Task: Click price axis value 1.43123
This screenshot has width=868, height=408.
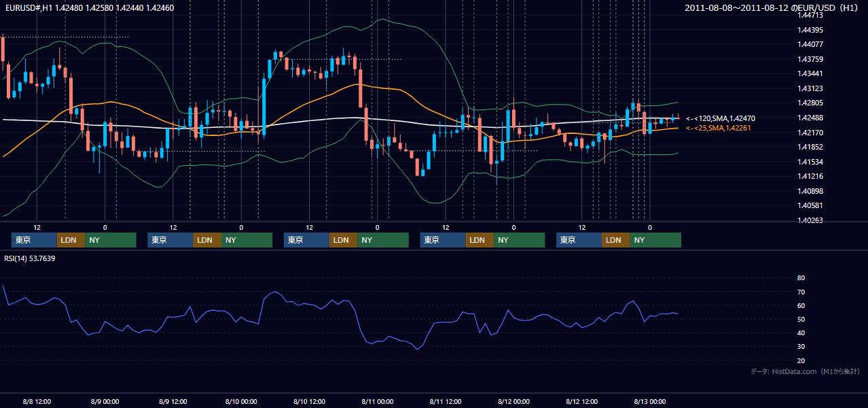Action: 810,88
